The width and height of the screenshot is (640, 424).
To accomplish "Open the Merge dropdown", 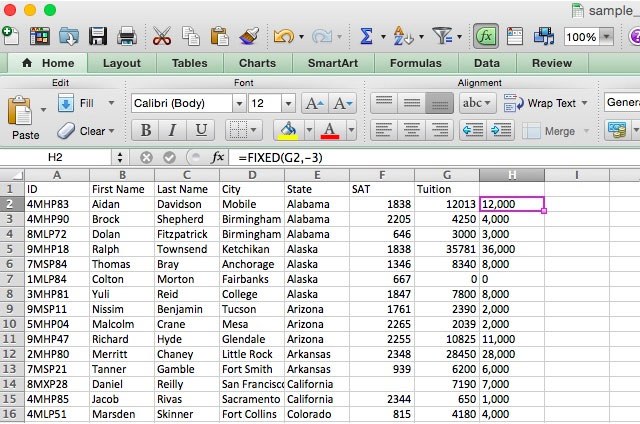I will pyautogui.click(x=587, y=131).
